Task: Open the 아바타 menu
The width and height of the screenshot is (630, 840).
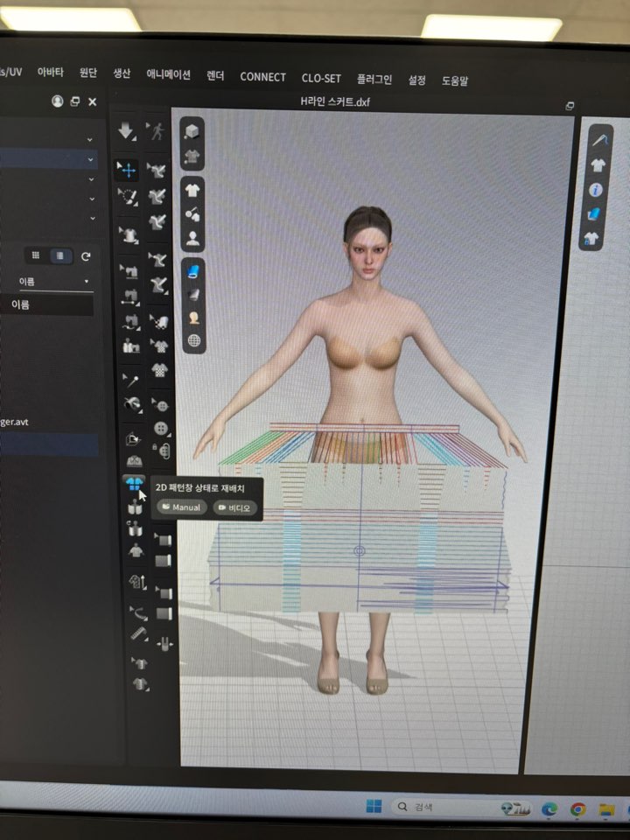Action: [x=50, y=74]
